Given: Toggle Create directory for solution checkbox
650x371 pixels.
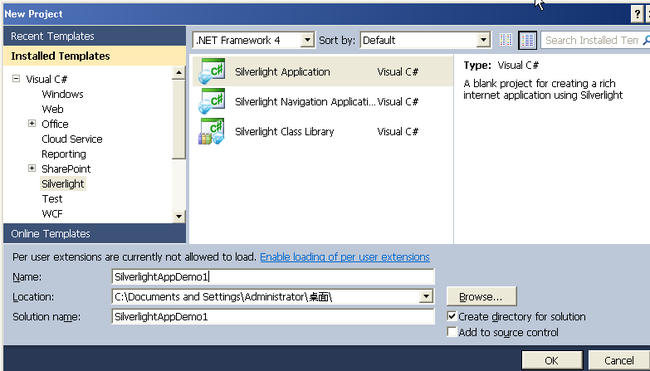Looking at the screenshot, I should tap(452, 316).
